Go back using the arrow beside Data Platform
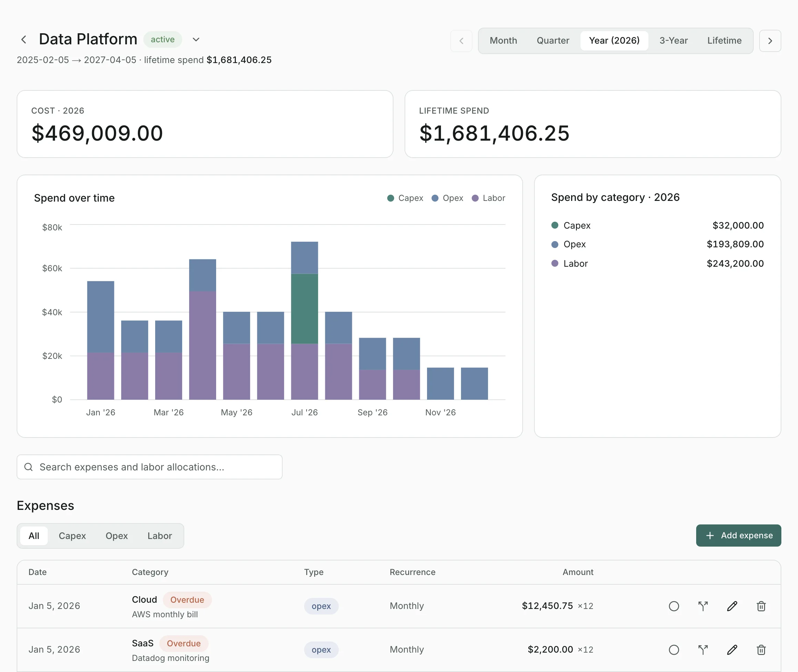 pyautogui.click(x=24, y=39)
